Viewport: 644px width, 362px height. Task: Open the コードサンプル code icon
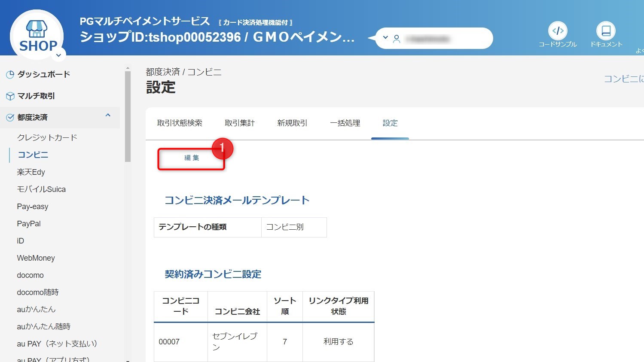tap(558, 31)
